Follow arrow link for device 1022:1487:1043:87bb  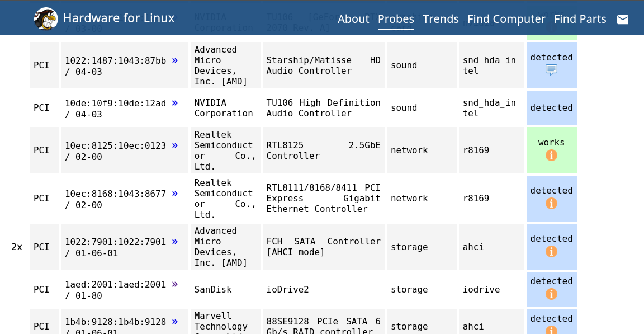(x=175, y=60)
